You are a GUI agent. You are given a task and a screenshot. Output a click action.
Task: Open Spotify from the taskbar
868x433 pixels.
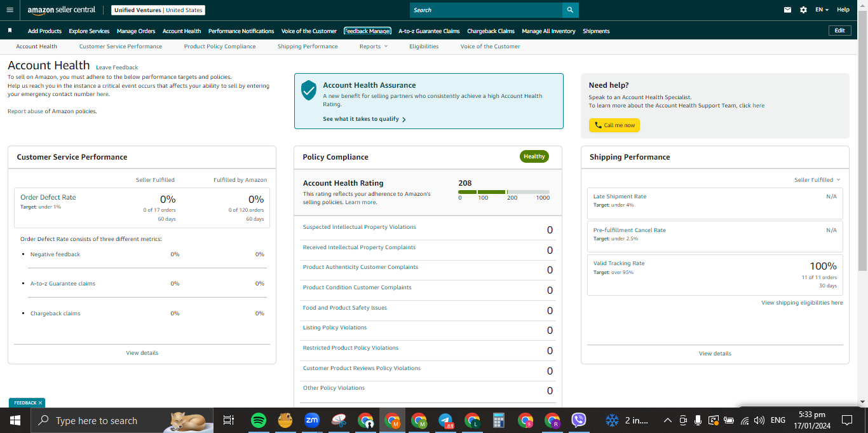(258, 420)
